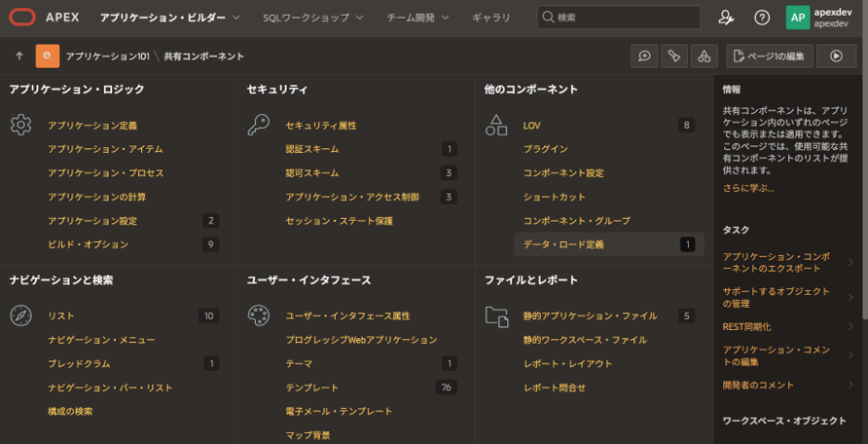Open アプリケーション・プロセス link
This screenshot has width=868, height=444.
(x=106, y=173)
